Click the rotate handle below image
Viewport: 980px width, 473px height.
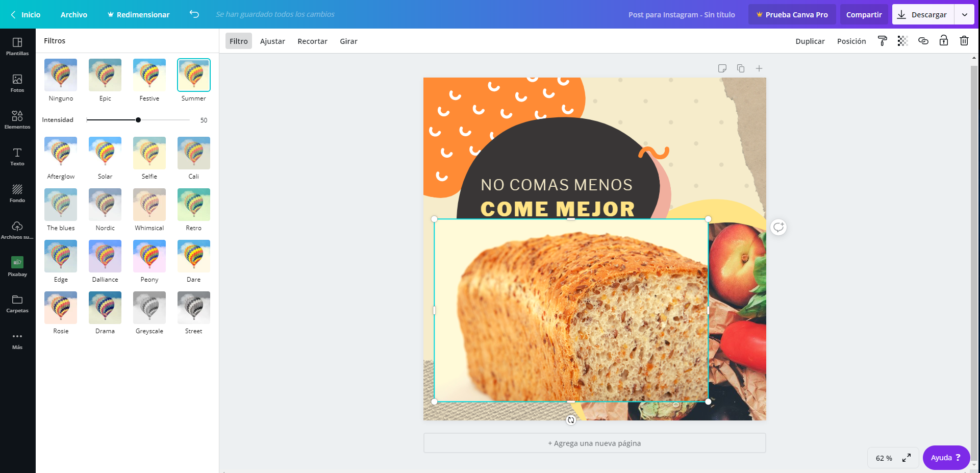(571, 420)
